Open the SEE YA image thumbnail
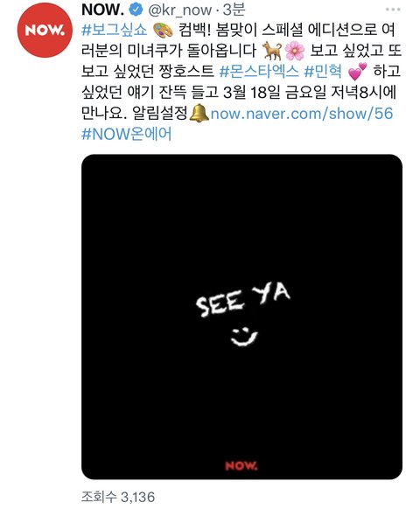The height and width of the screenshot is (509, 420). point(241,317)
